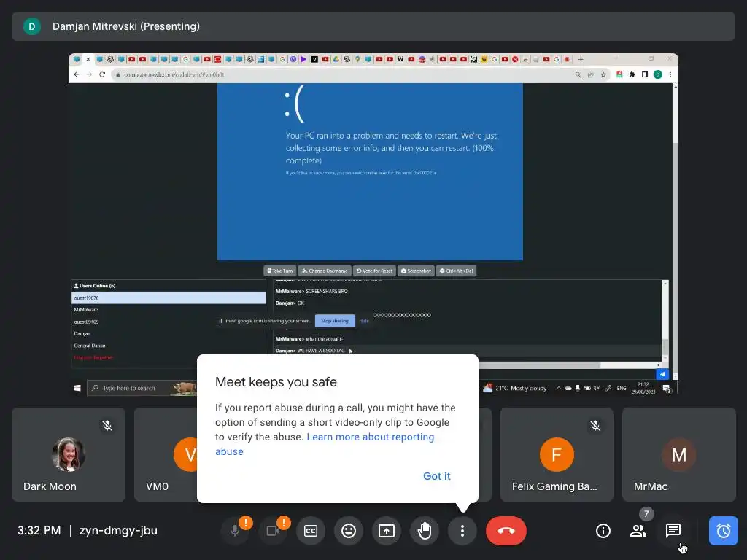The height and width of the screenshot is (560, 747).
Task: Select MrMalware in users list
Action: coord(169,309)
